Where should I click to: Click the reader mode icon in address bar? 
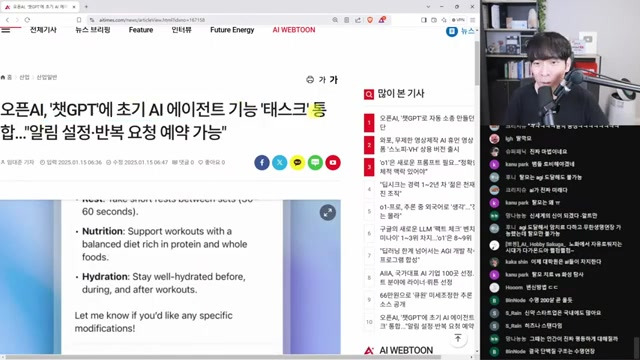pyautogui.click(x=346, y=20)
